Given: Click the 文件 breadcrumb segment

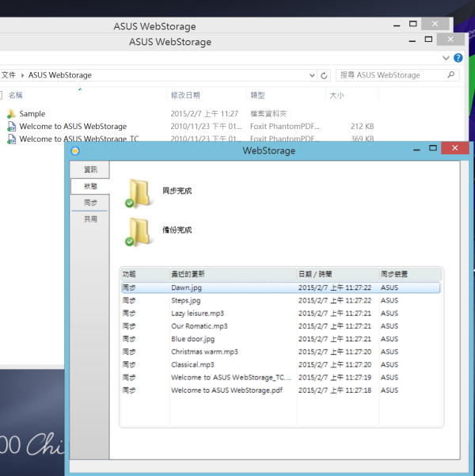Looking at the screenshot, I should (9, 75).
